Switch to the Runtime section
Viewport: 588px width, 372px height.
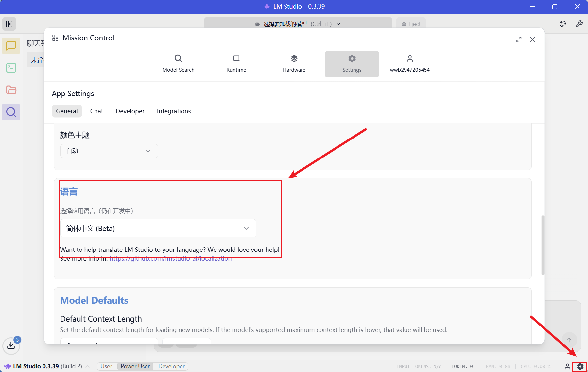click(x=236, y=64)
